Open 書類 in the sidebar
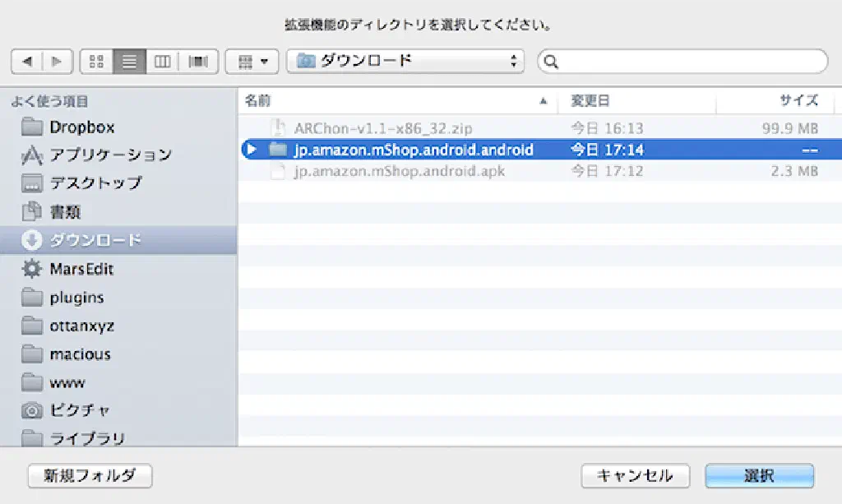The image size is (842, 504). pyautogui.click(x=66, y=212)
